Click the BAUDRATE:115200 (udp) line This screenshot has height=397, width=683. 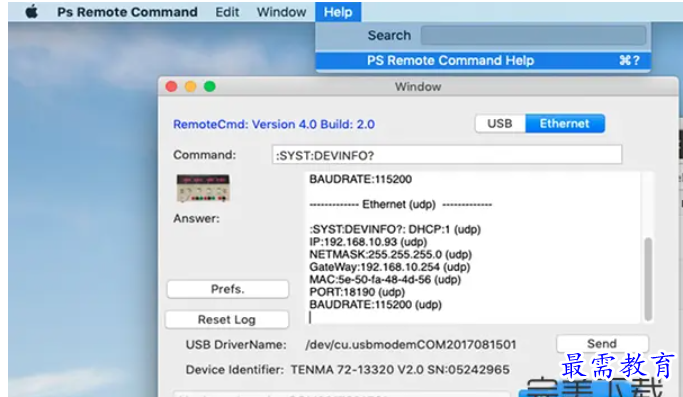coord(375,305)
